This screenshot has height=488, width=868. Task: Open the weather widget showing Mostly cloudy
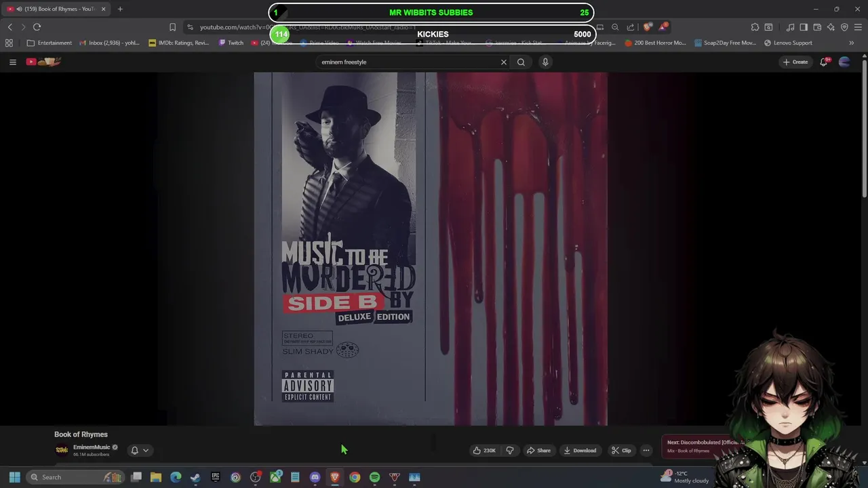pyautogui.click(x=685, y=477)
